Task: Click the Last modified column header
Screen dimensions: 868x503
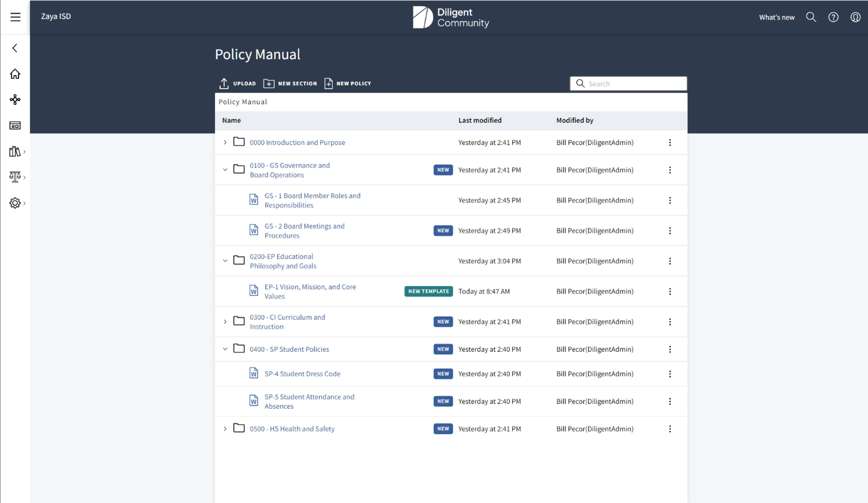Action: (x=479, y=120)
